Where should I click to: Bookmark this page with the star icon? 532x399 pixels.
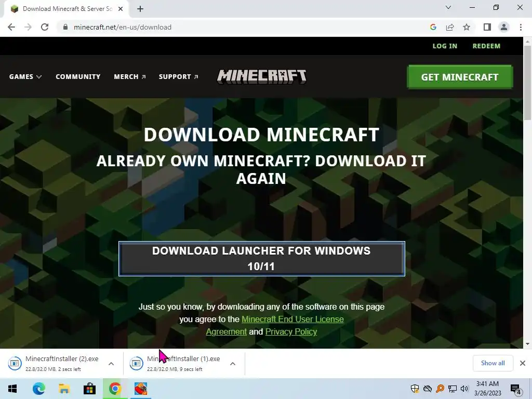coord(467,27)
